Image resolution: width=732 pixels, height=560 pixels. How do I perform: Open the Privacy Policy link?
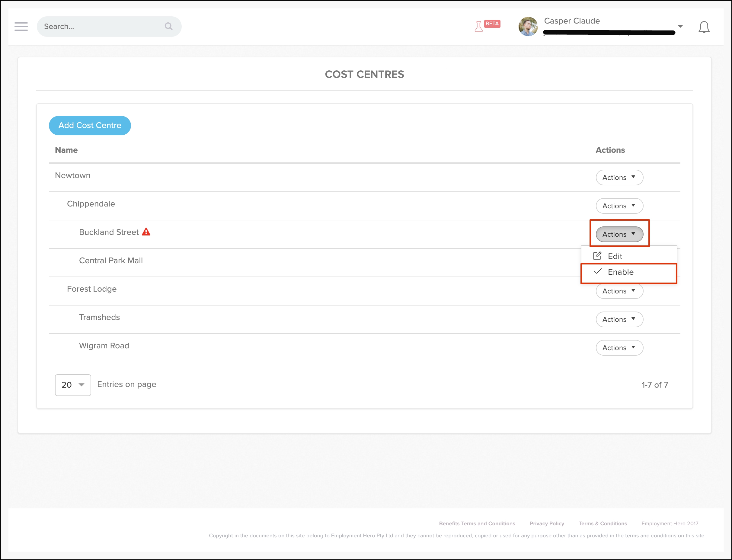[x=547, y=523]
